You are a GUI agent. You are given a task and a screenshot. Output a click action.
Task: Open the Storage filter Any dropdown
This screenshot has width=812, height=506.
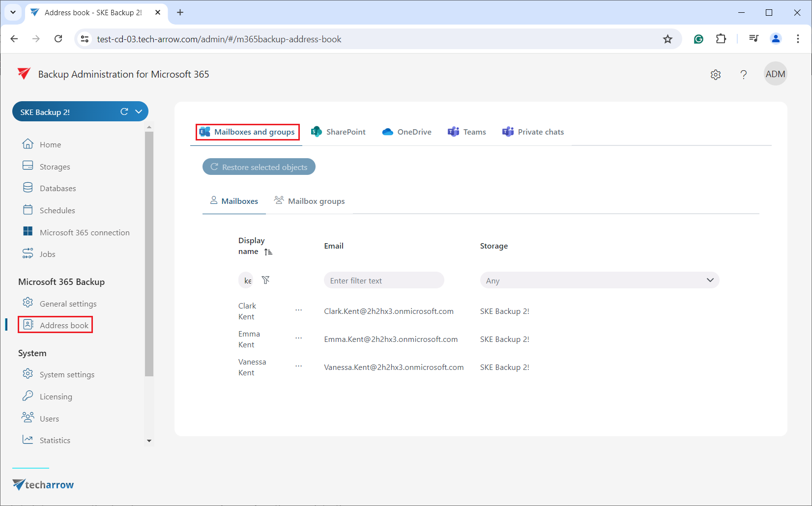point(599,281)
